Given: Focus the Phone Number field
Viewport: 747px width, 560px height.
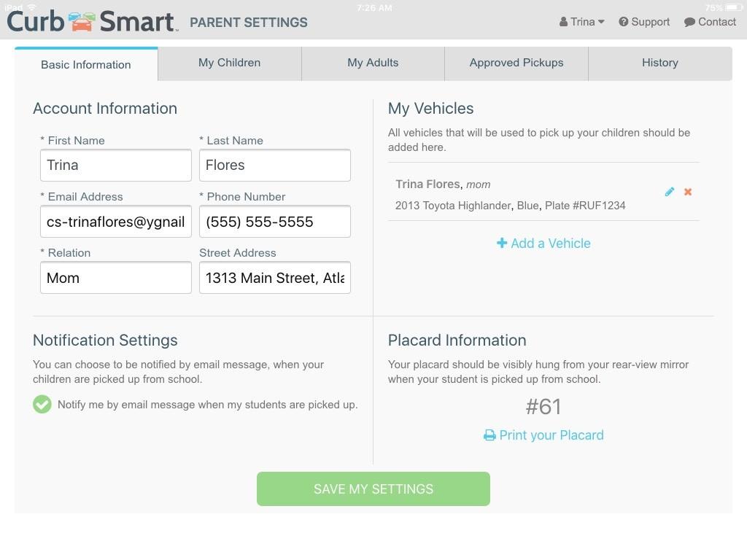Looking at the screenshot, I should [275, 222].
